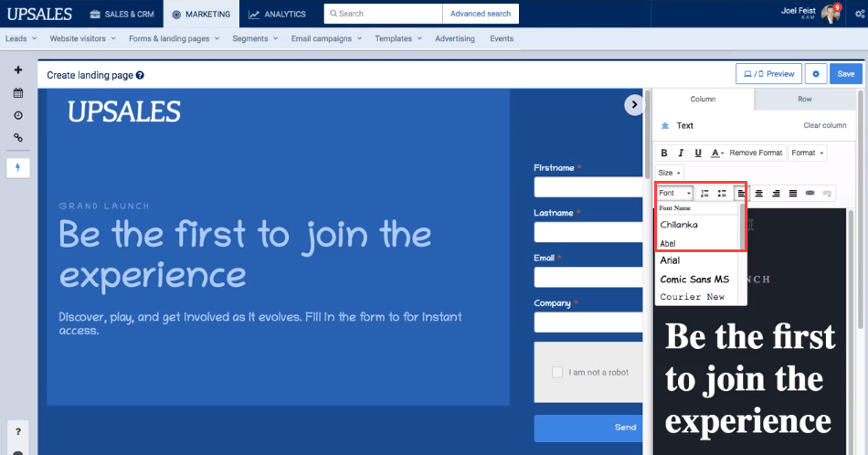Expand the Leads submenu
Viewport: 868px width, 455px height.
[21, 38]
